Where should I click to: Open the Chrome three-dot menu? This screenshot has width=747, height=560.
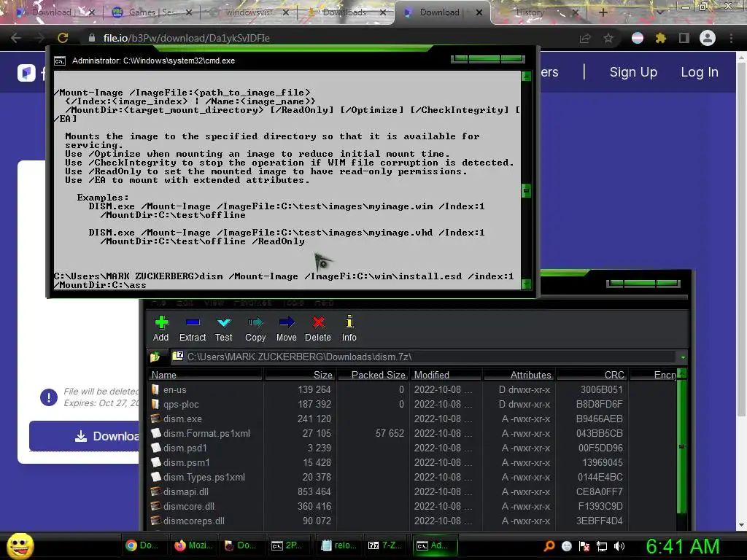[x=731, y=38]
